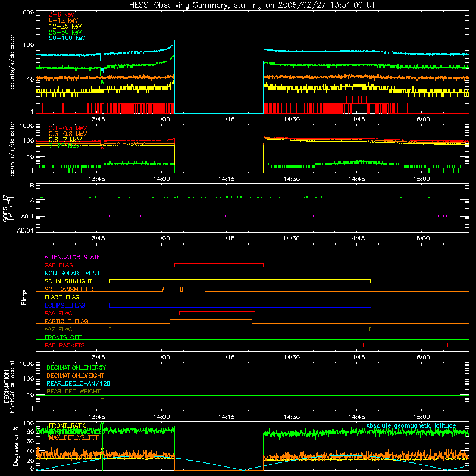Select the 25-50 keV legend label

point(65,32)
